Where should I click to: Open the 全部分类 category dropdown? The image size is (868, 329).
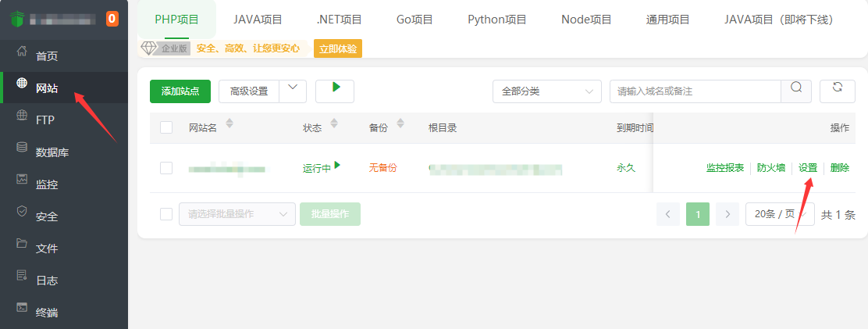pos(546,91)
